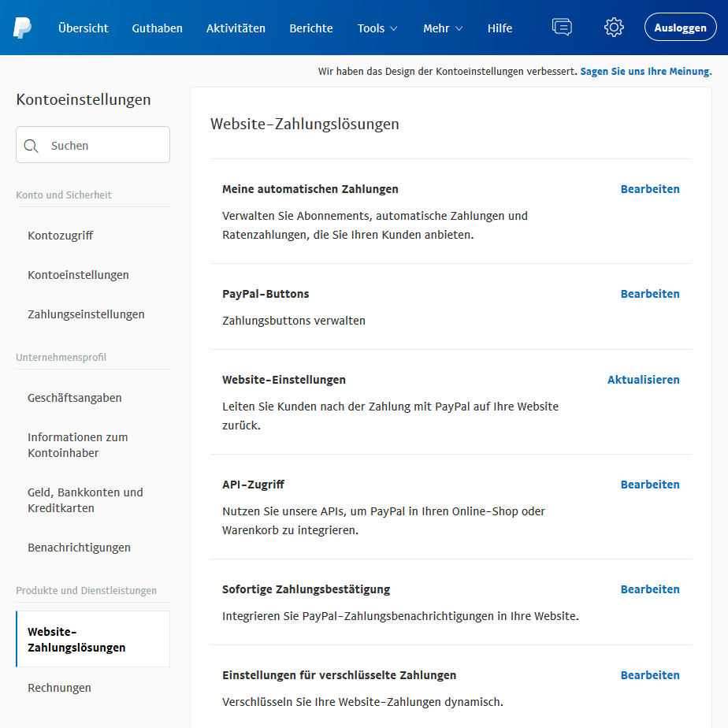Focus the Suchen search field
728x728 pixels.
(x=93, y=145)
